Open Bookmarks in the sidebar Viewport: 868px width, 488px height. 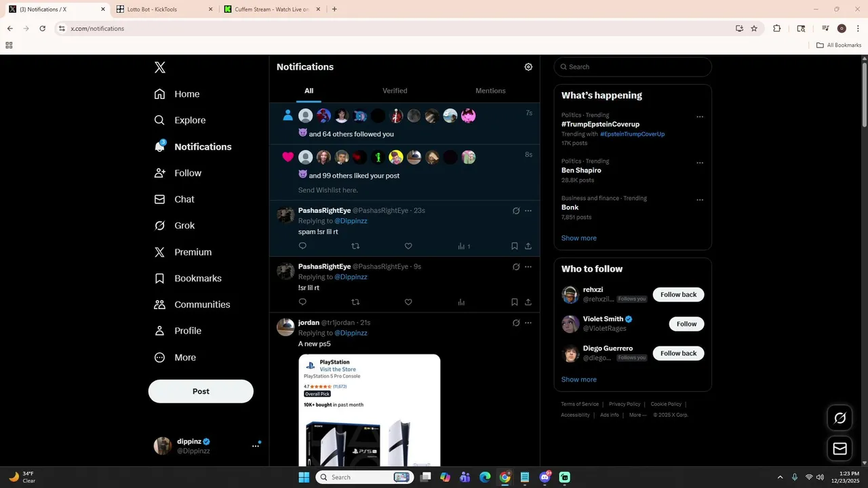[x=188, y=279]
